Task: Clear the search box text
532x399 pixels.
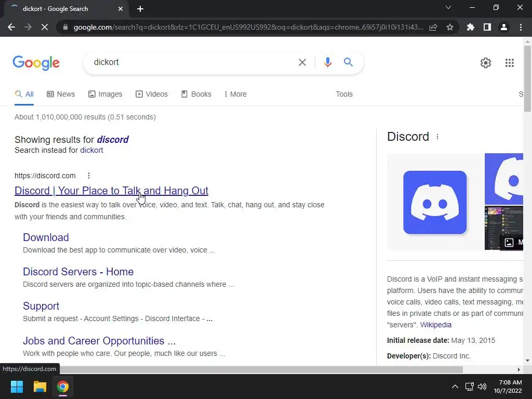Action: (x=302, y=62)
